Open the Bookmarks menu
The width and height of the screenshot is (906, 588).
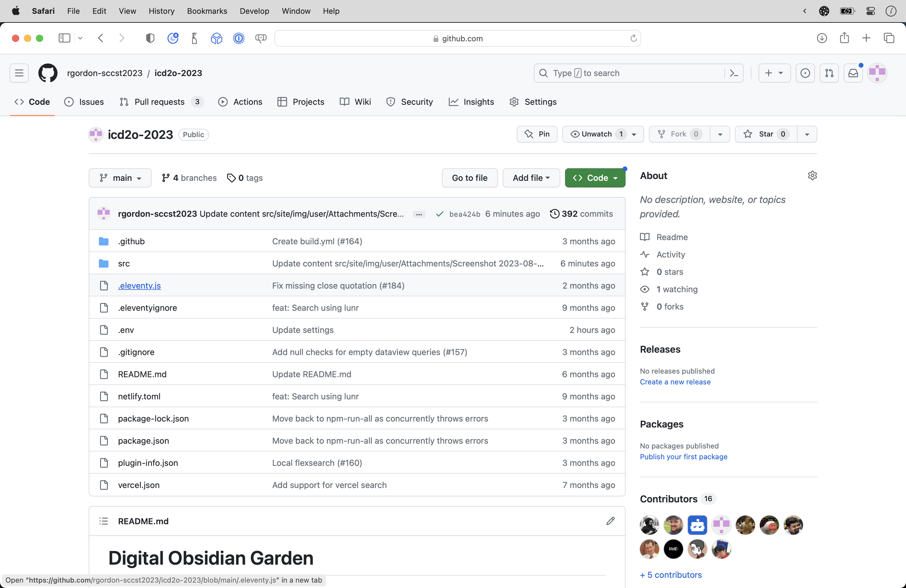pyautogui.click(x=207, y=11)
